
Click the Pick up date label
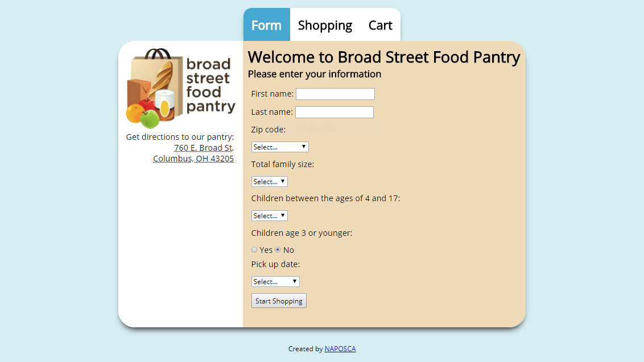tap(275, 264)
